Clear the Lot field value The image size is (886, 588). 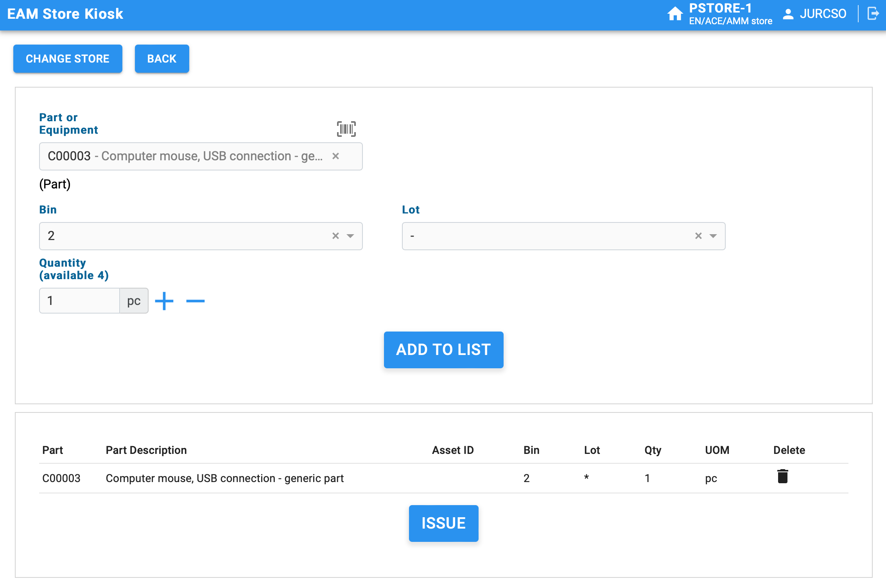coord(698,236)
